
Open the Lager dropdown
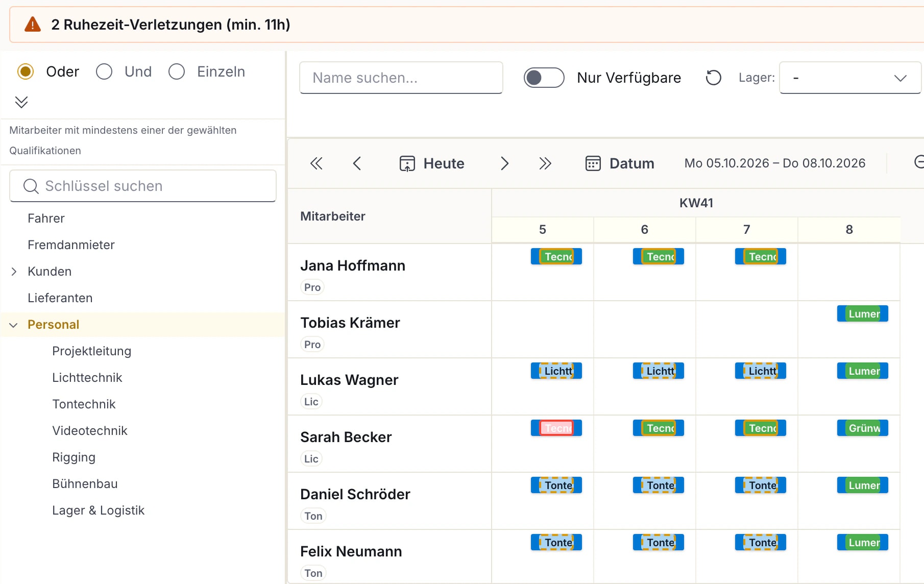click(x=850, y=78)
